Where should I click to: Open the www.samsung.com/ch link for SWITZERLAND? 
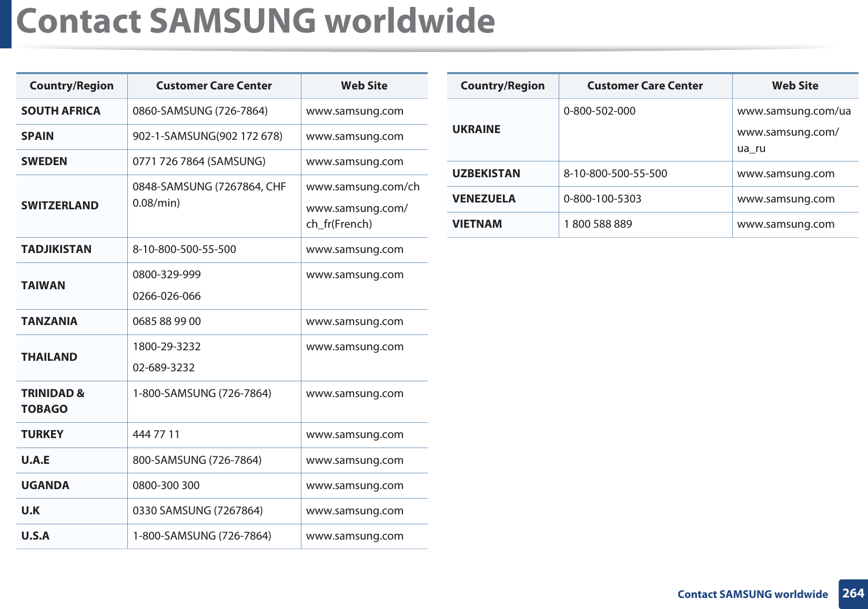point(363,187)
